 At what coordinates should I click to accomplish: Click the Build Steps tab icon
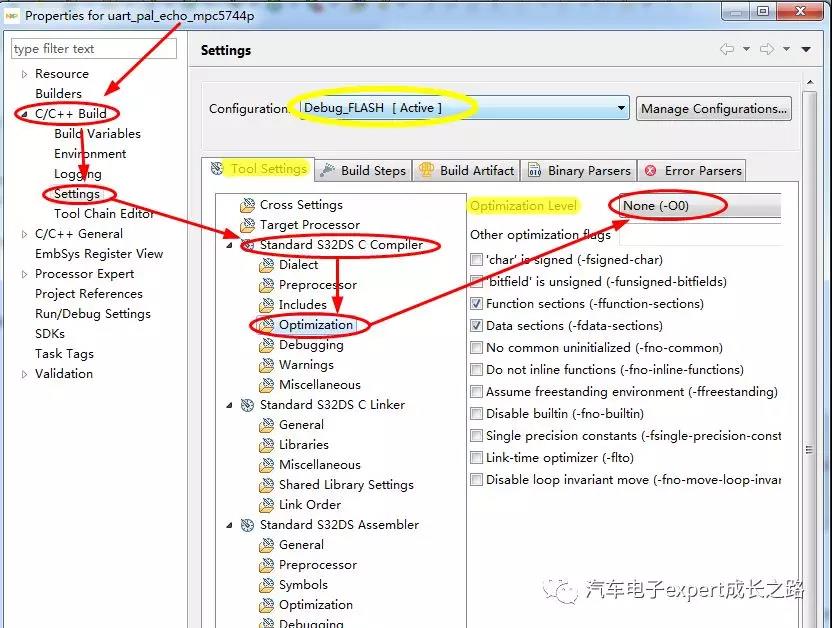pyautogui.click(x=328, y=171)
